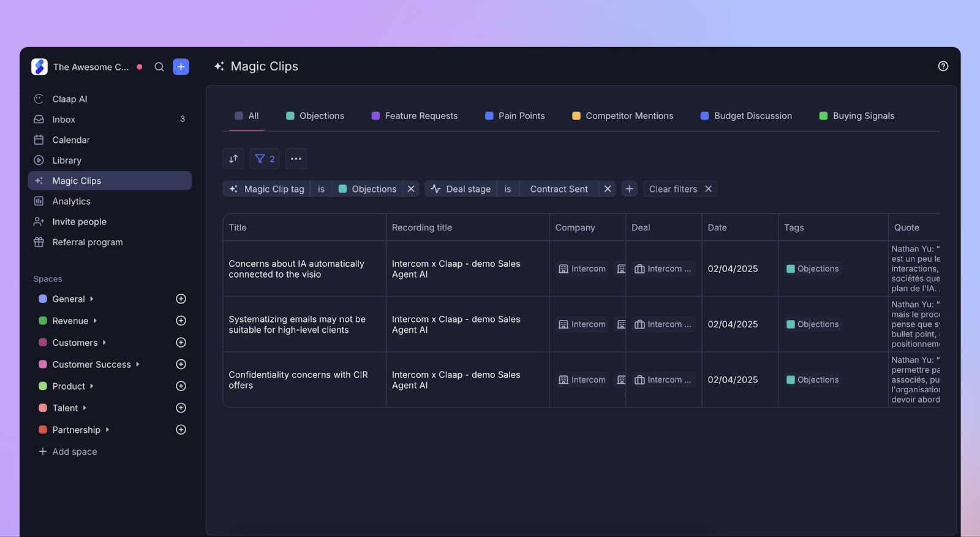Screen dimensions: 980x537
Task: Open Inbox in sidebar
Action: coord(110,120)
